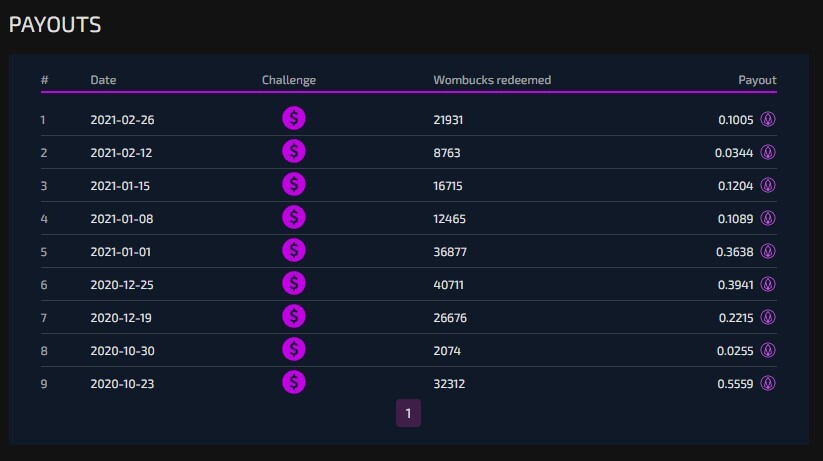823x461 pixels.
Task: Click the challenge dollar icon in row 2
Action: (x=293, y=152)
